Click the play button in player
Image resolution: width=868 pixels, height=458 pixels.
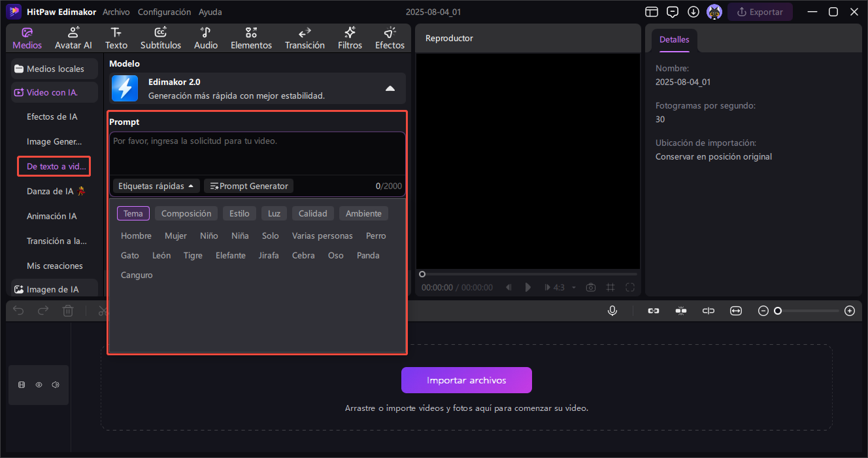[528, 287]
